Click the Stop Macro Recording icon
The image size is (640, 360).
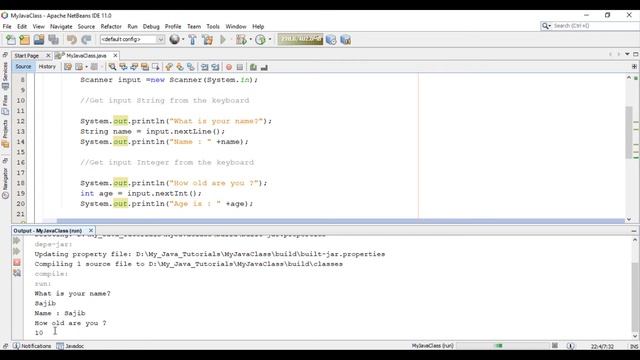point(240,67)
